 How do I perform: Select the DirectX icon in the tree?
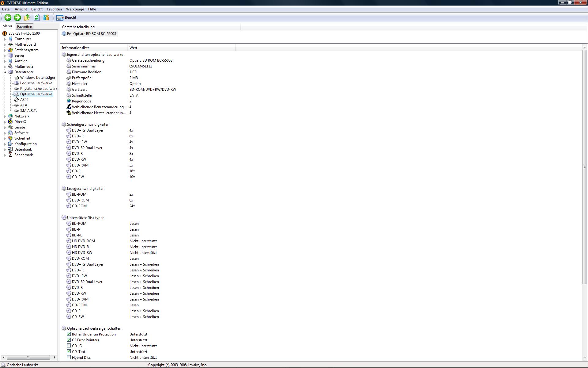tap(10, 122)
